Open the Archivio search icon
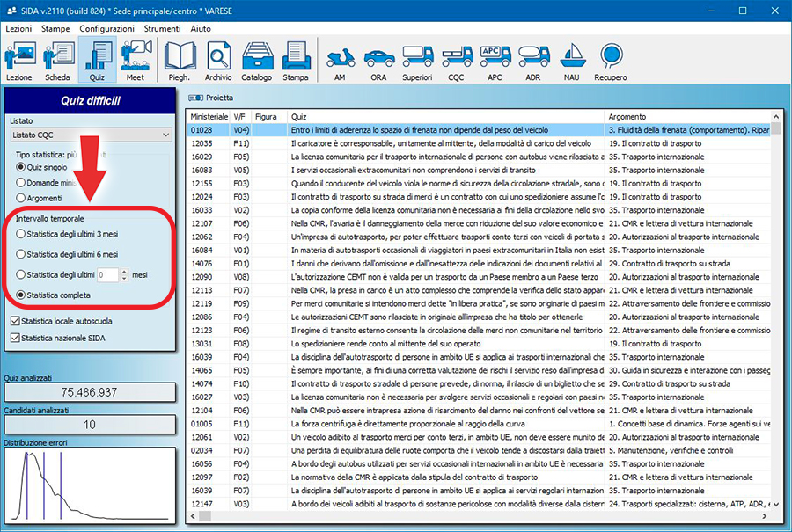 click(x=218, y=60)
